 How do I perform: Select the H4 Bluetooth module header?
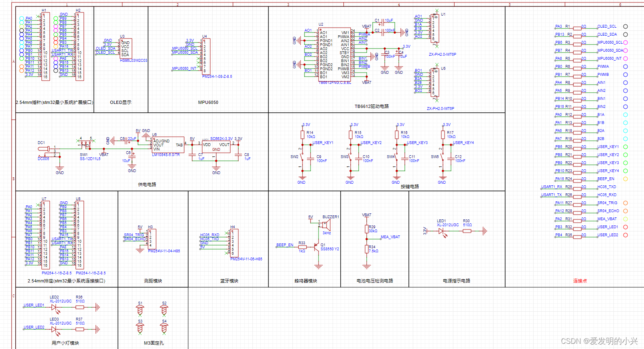coord(234,243)
